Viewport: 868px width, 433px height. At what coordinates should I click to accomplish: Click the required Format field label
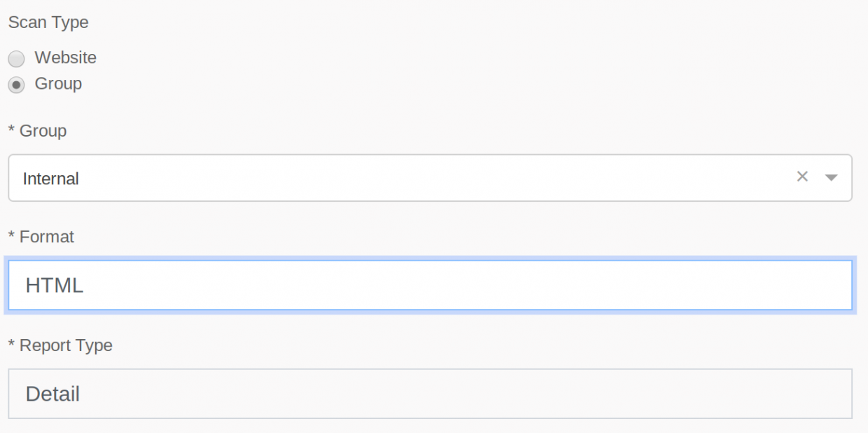coord(46,237)
